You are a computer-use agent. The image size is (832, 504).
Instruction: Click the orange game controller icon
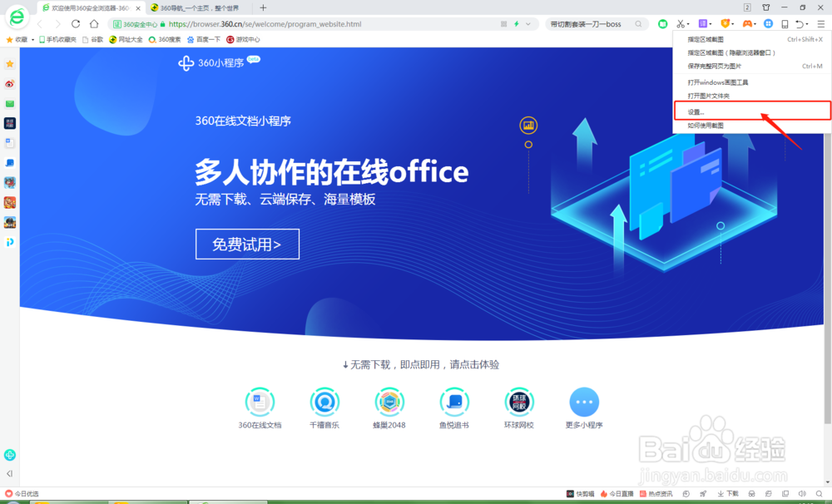[747, 24]
